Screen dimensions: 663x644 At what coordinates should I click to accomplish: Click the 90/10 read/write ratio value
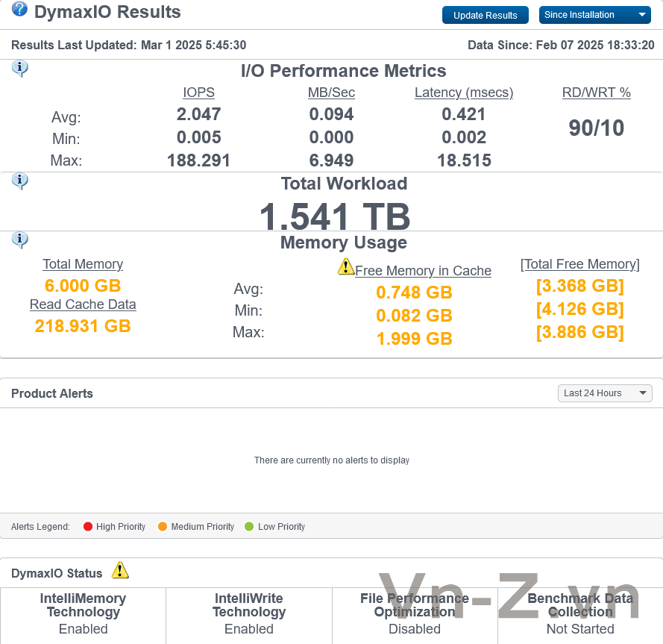coord(596,128)
